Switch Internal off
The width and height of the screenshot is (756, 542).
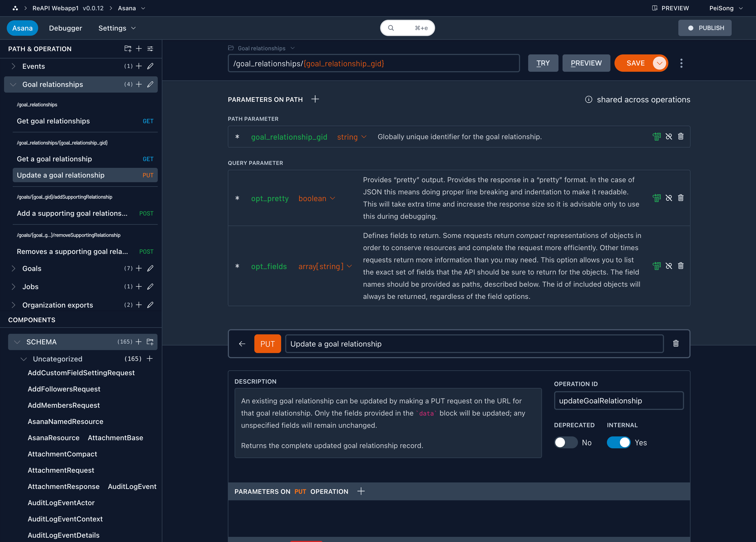click(618, 442)
